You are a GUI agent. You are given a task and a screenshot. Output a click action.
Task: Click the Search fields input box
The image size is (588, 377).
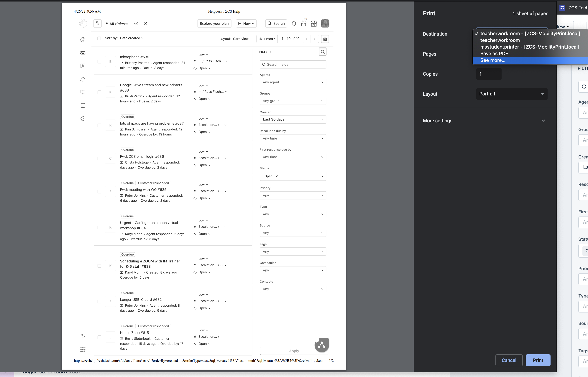pos(293,65)
